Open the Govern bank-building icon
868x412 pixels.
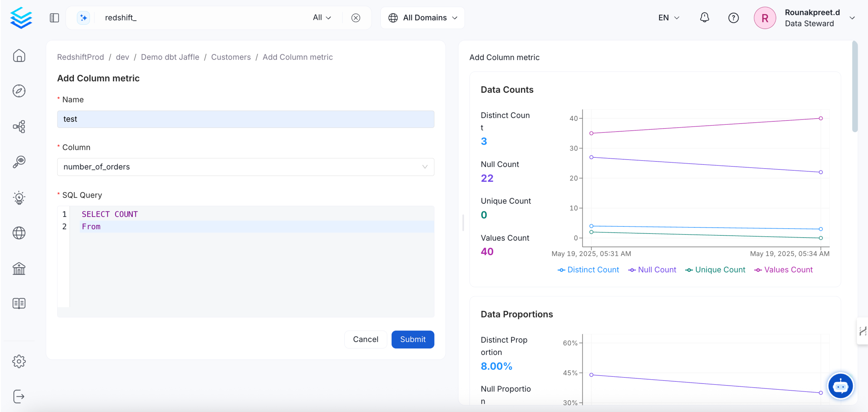(19, 268)
